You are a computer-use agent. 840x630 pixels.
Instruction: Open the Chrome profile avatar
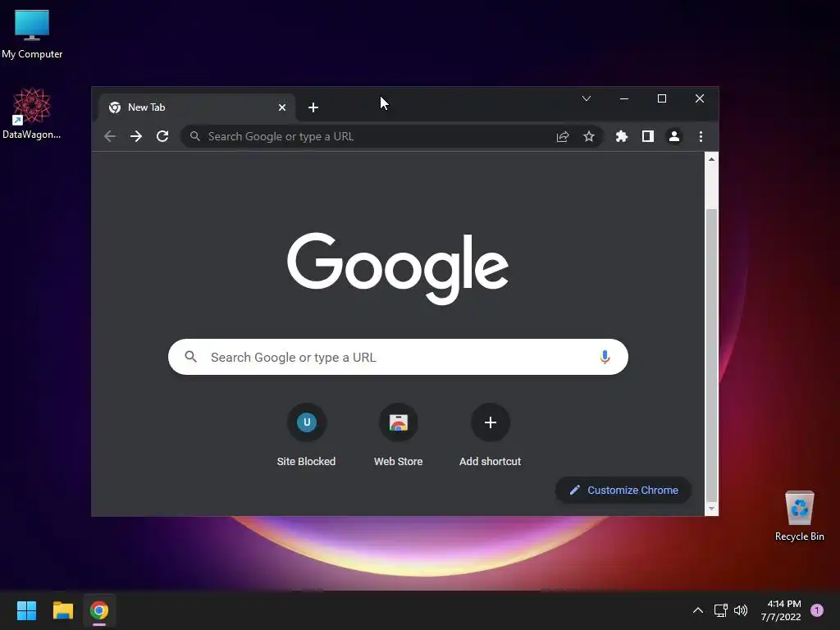674,137
